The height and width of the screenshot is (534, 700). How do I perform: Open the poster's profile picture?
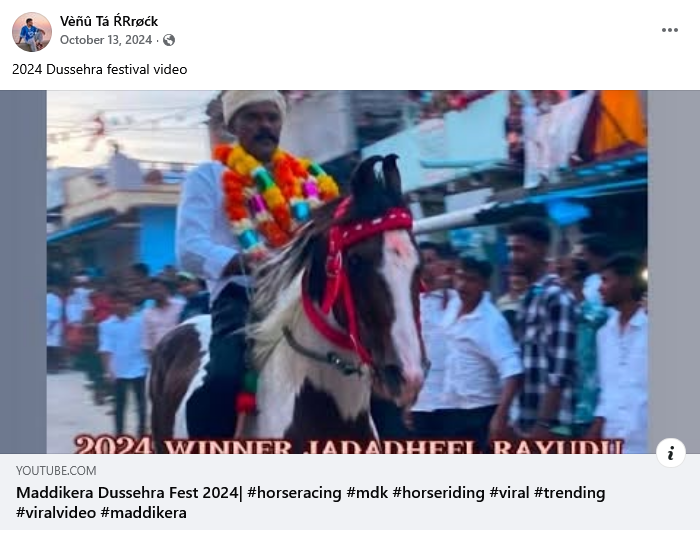[x=32, y=32]
